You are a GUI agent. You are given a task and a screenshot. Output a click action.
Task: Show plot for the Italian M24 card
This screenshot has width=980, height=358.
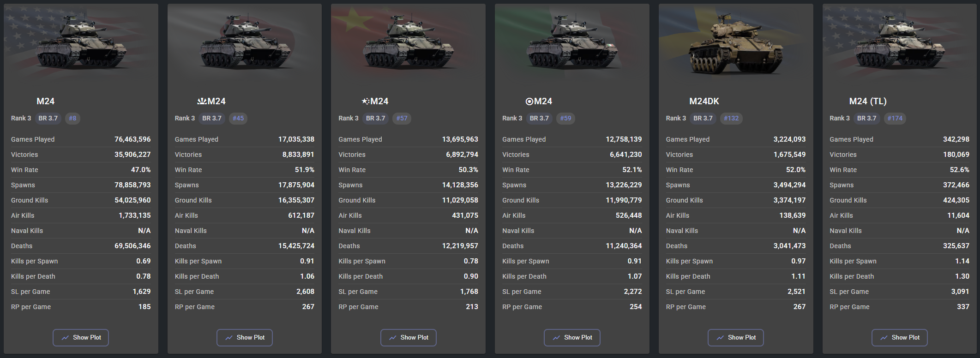[x=572, y=338]
